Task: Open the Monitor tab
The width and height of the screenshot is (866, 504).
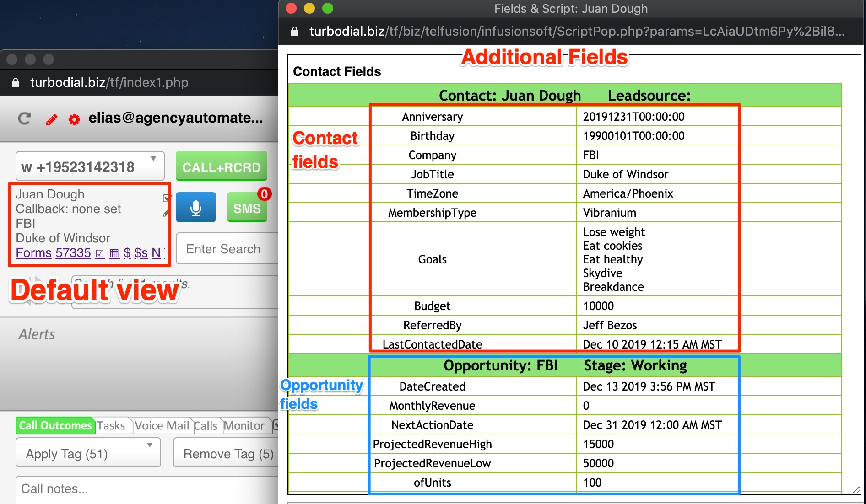Action: [x=244, y=426]
